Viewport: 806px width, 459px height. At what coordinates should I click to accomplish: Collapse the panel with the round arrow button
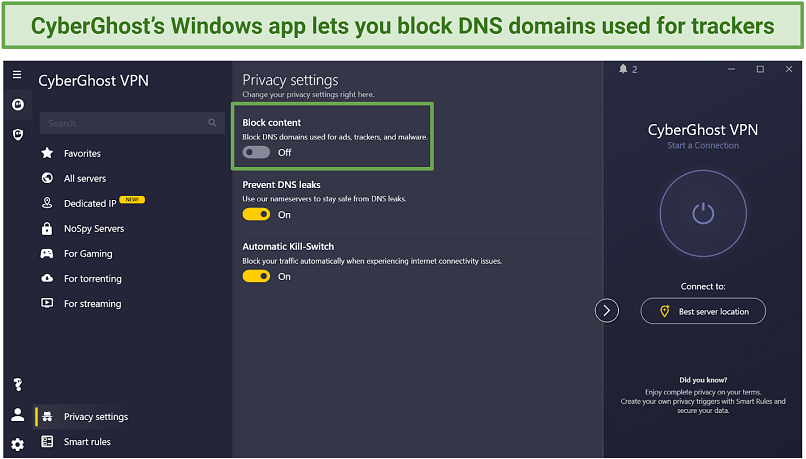point(607,310)
